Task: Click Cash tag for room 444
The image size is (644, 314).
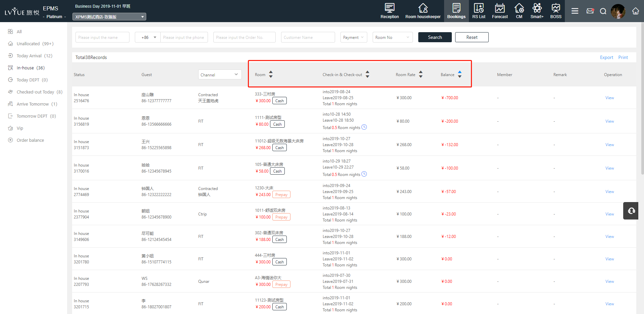Action: [x=279, y=262]
